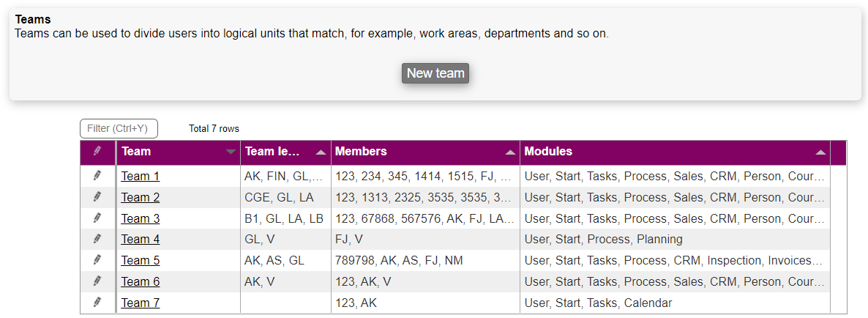Image resolution: width=868 pixels, height=318 pixels.
Task: Click the edit pencil icon for Team 3
Action: 97,218
